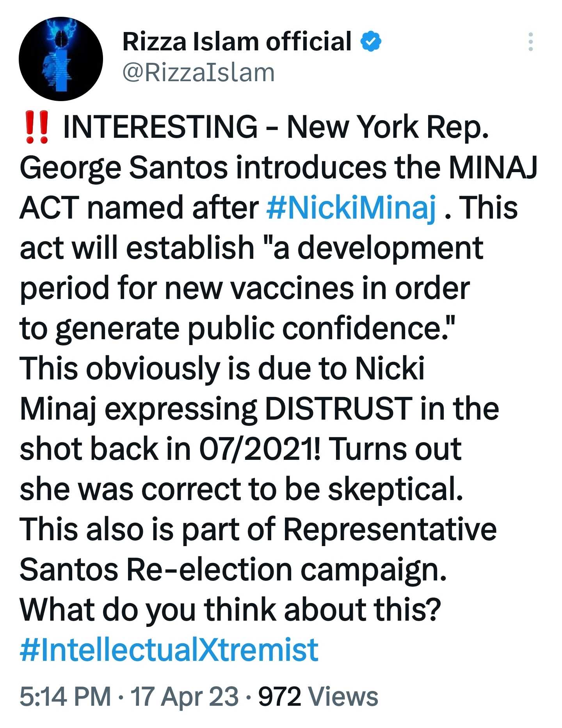Click the capitalized word DISTRUST
The height and width of the screenshot is (728, 562).
[338, 409]
